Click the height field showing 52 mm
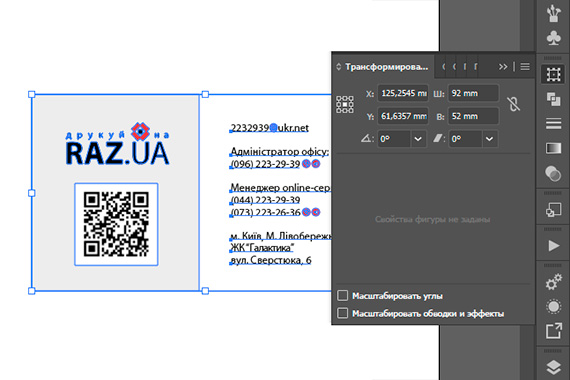 [x=473, y=116]
